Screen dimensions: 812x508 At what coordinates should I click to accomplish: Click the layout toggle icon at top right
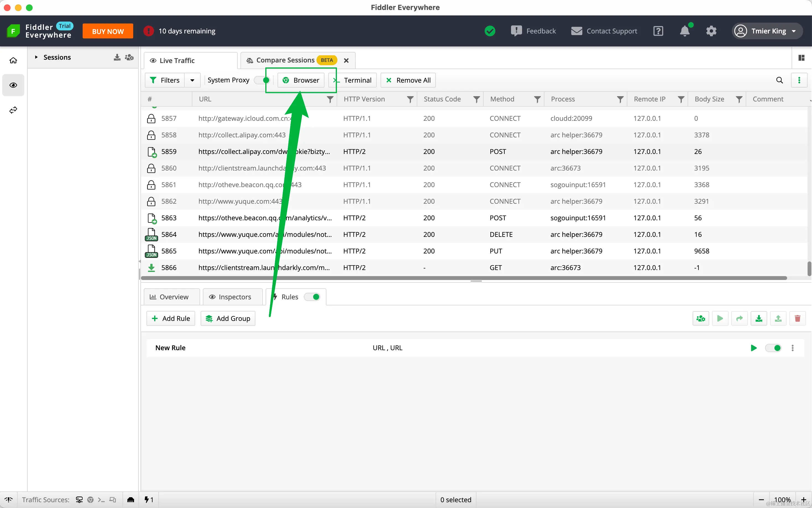pyautogui.click(x=801, y=58)
